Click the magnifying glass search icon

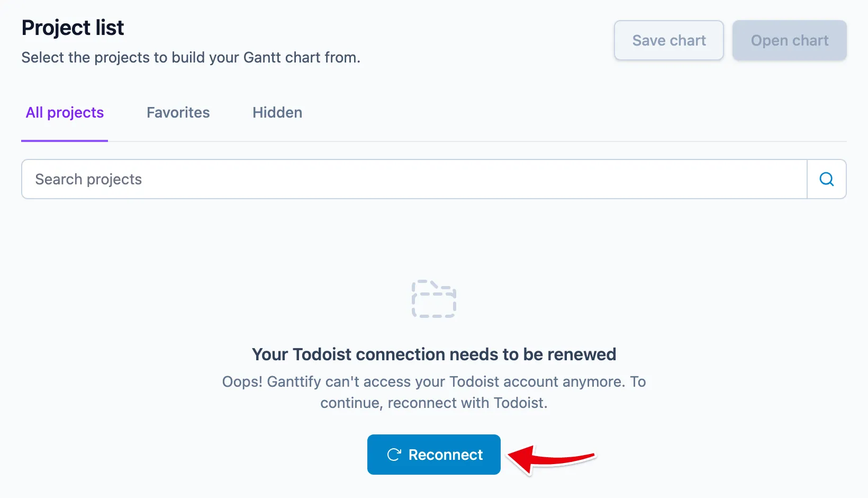tap(826, 179)
